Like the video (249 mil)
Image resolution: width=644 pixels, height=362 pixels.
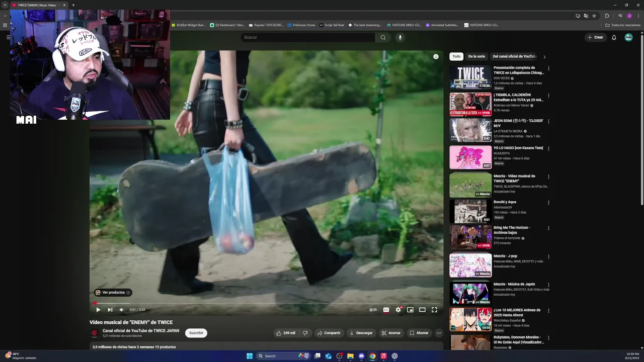(x=285, y=333)
